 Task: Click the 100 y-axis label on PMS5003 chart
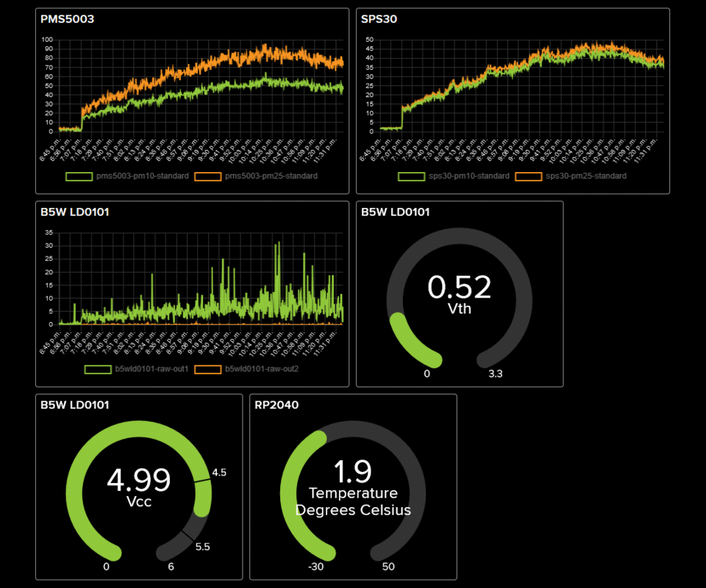point(47,40)
